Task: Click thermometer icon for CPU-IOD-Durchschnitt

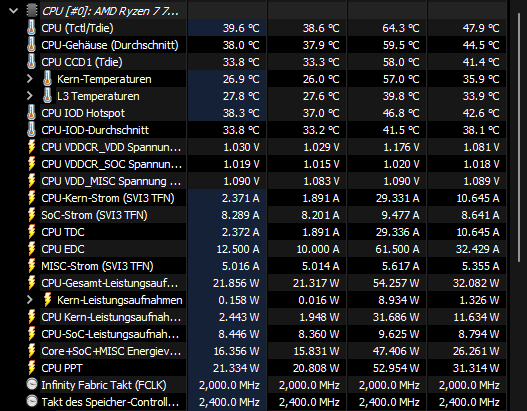Action: tap(31, 130)
